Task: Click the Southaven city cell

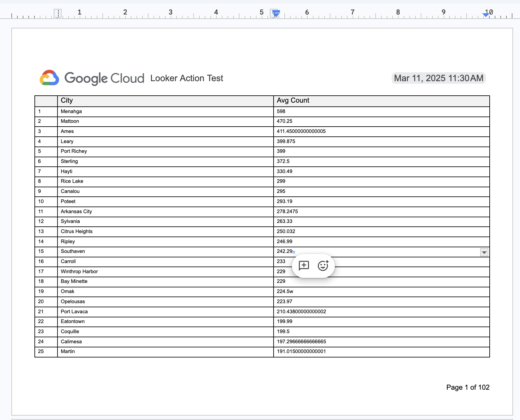Action: click(165, 251)
